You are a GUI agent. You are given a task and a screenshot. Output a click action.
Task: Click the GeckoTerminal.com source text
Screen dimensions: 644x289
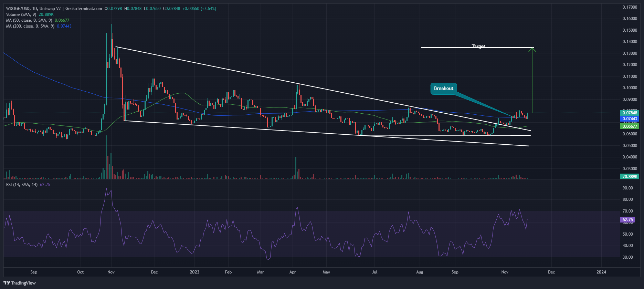click(x=84, y=9)
